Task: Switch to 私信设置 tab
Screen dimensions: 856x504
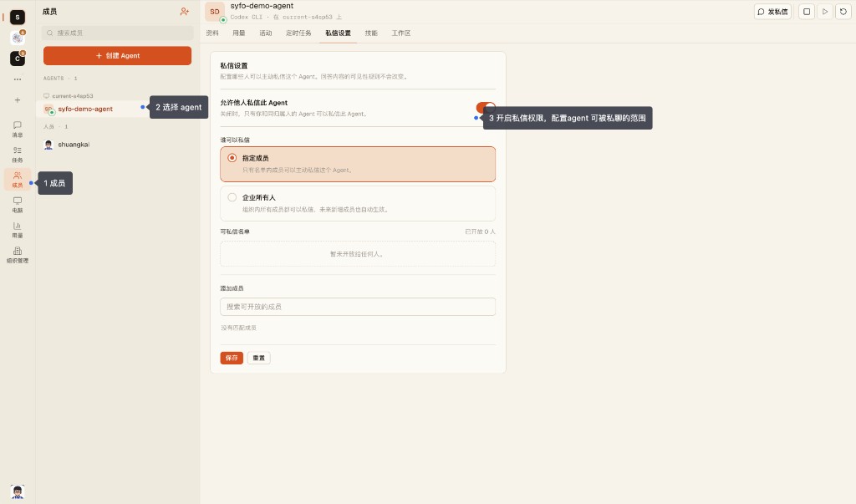Action: (338, 33)
